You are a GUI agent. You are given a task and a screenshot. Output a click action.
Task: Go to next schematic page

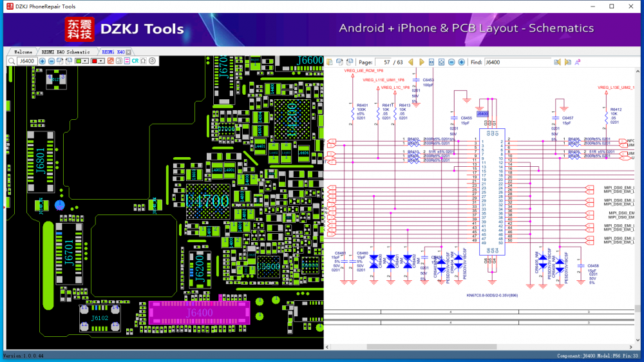(422, 62)
